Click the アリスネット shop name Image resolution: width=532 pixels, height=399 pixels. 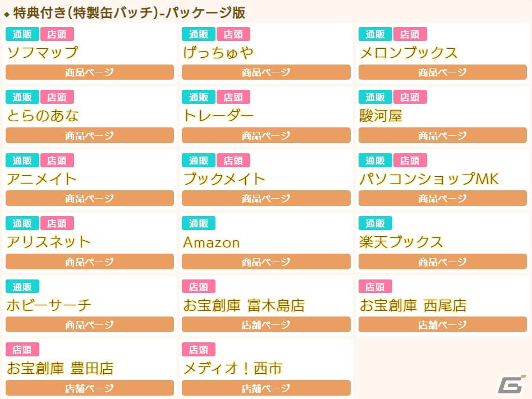(48, 242)
